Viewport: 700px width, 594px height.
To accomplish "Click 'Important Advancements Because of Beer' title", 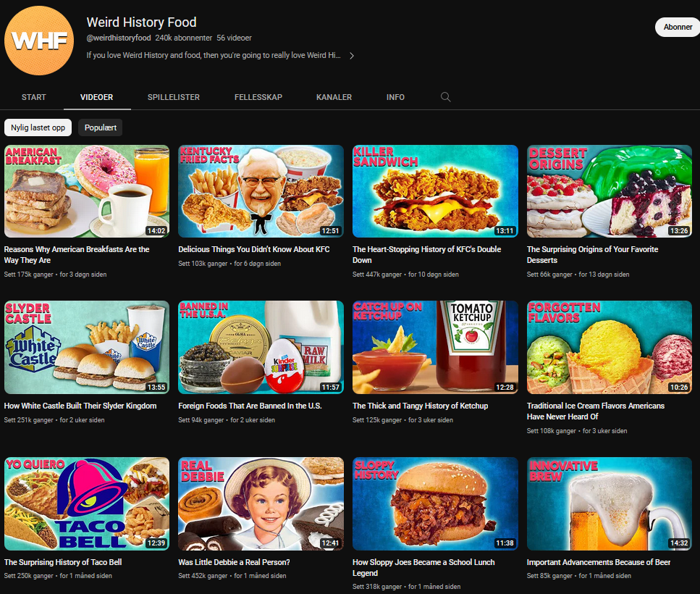I will pos(598,562).
